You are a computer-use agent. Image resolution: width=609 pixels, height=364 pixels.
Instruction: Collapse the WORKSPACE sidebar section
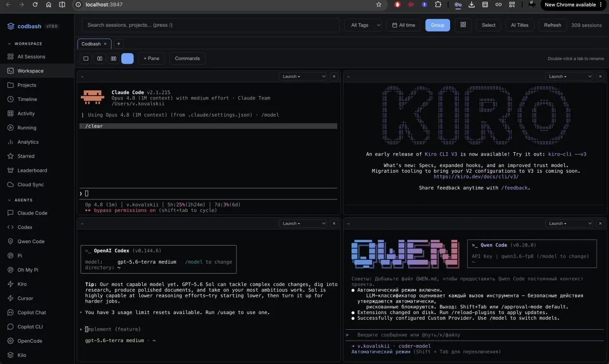(x=25, y=44)
